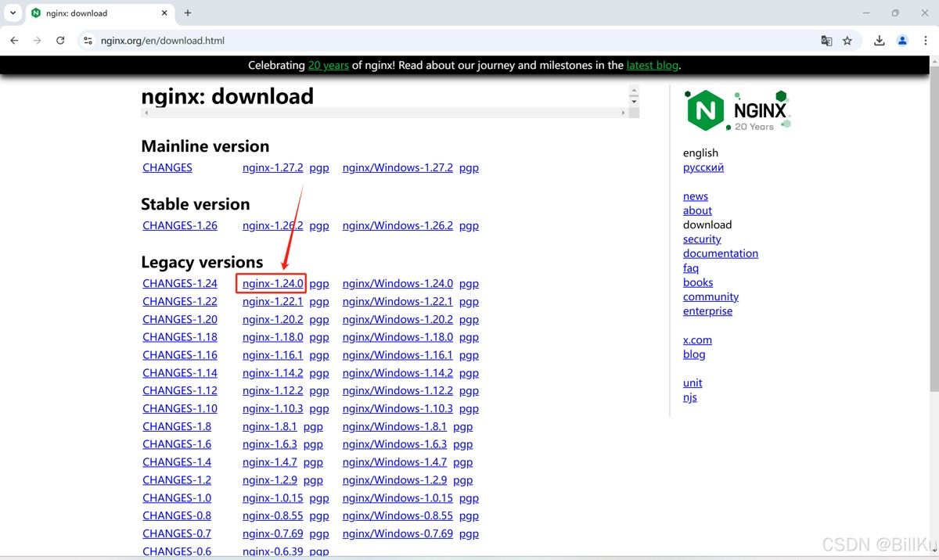Open the CHANGES-1.22 link

point(180,302)
